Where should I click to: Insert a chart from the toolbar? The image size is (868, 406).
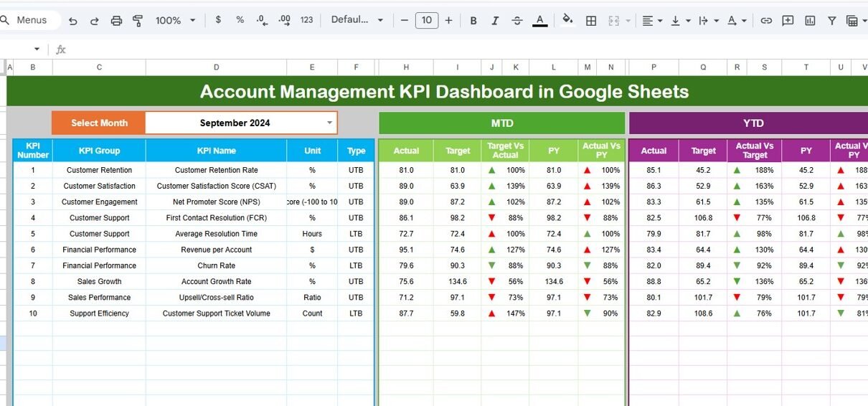click(x=810, y=21)
